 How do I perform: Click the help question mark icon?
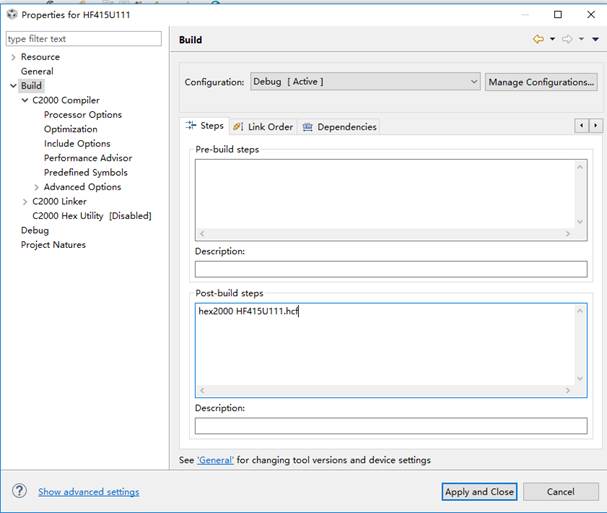[18, 491]
